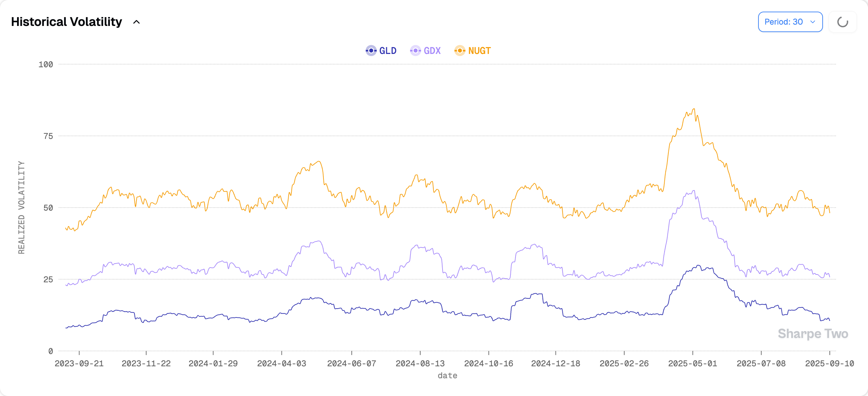Click the 2023-09-21 date tick label

(x=79, y=364)
